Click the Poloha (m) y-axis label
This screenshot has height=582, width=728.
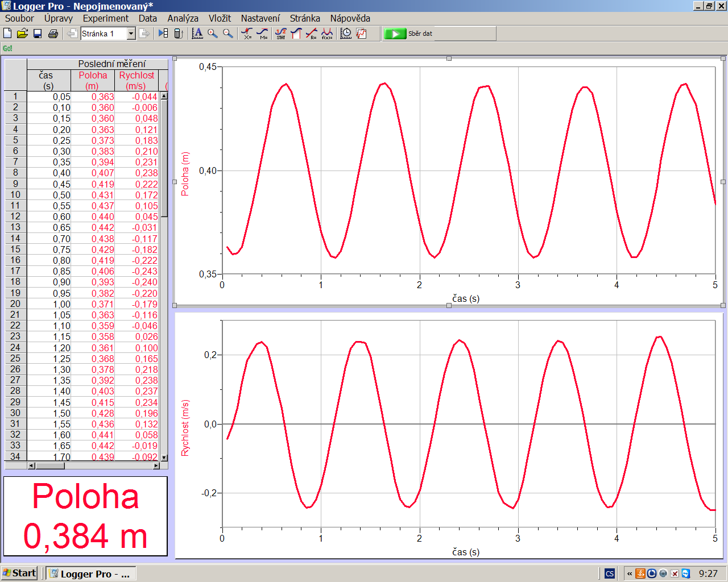pyautogui.click(x=185, y=173)
